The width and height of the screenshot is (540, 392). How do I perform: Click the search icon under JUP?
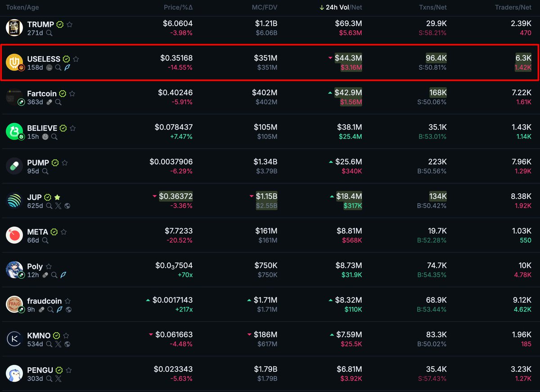pos(49,206)
